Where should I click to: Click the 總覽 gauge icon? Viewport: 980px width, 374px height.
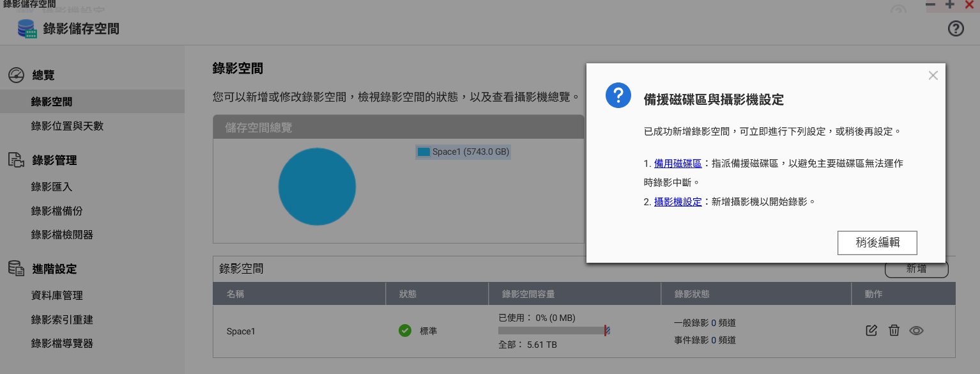pos(16,75)
